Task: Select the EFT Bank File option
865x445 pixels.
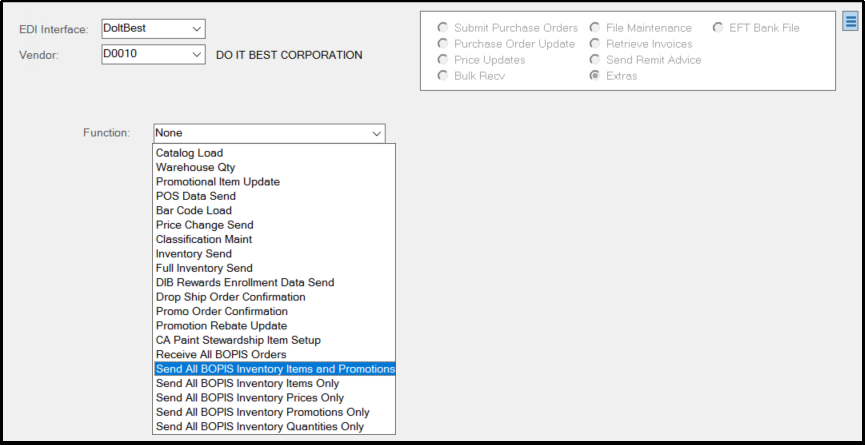Action: pyautogui.click(x=718, y=28)
